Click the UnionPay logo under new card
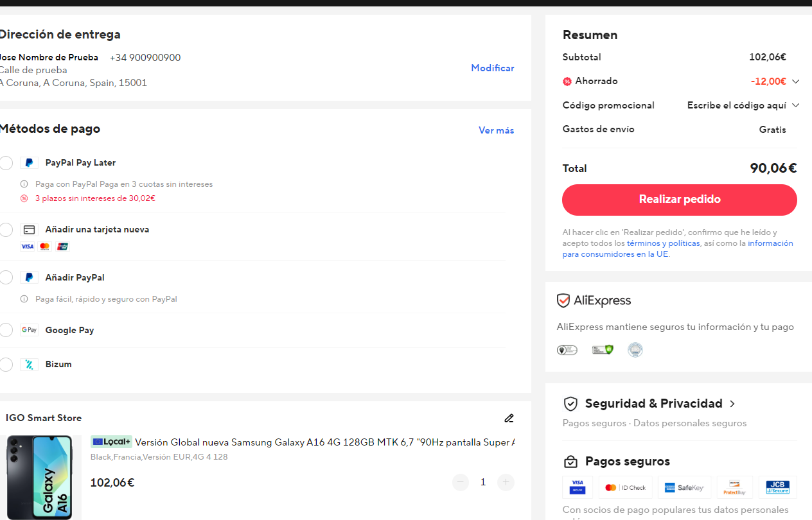The width and height of the screenshot is (812, 520). click(62, 247)
